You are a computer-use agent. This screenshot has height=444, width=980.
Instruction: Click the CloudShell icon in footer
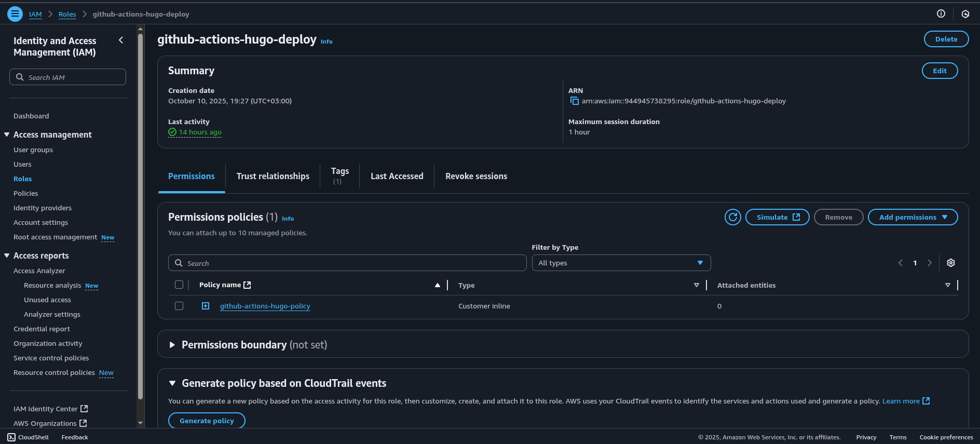(11, 437)
